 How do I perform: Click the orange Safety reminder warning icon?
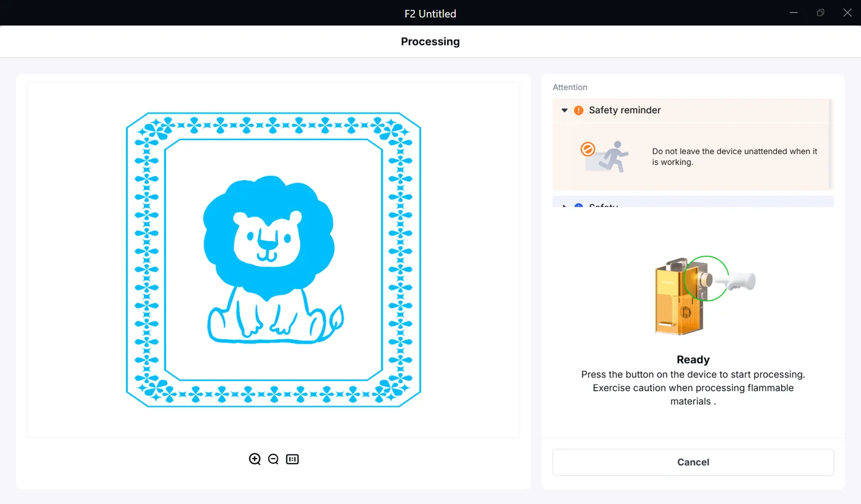[x=579, y=111]
